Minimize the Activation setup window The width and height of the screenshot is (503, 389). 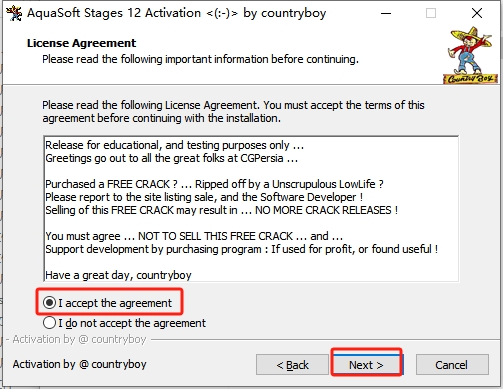(386, 13)
